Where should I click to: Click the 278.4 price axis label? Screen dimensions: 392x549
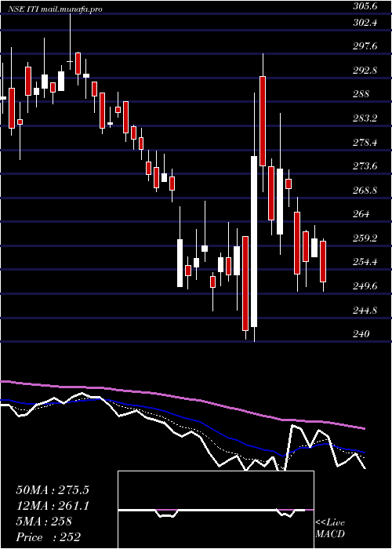[366, 143]
